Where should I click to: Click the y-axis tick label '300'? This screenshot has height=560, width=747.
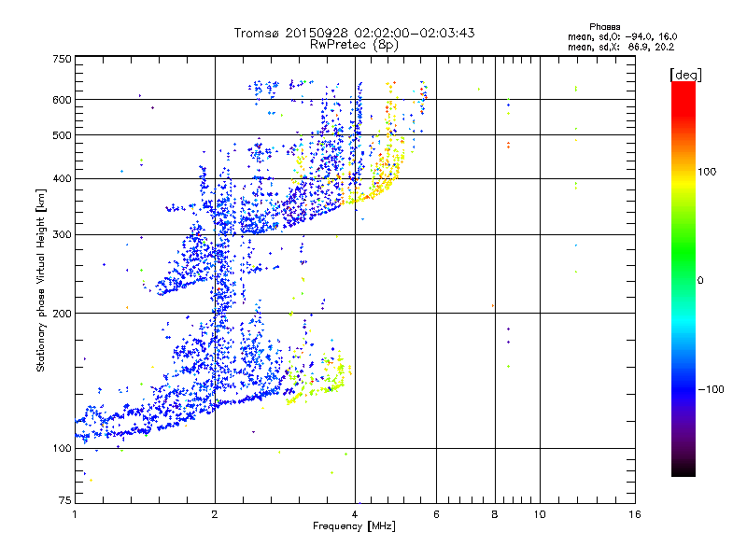coord(62,235)
